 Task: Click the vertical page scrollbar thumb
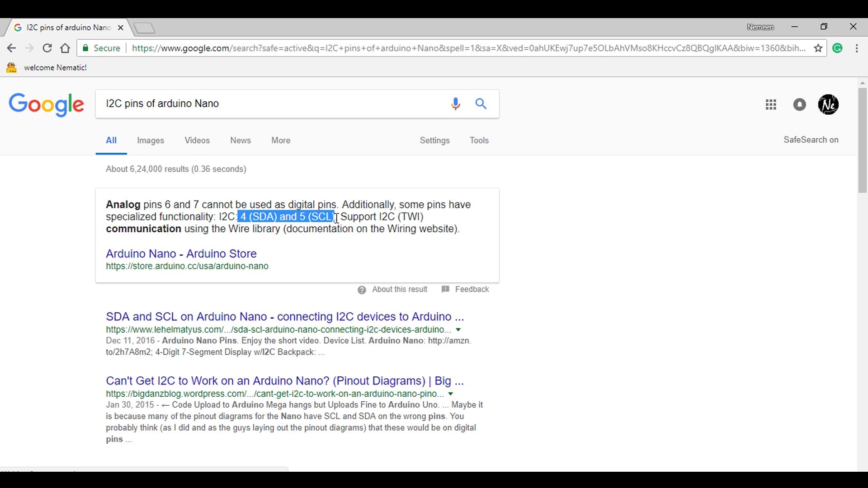click(862, 140)
